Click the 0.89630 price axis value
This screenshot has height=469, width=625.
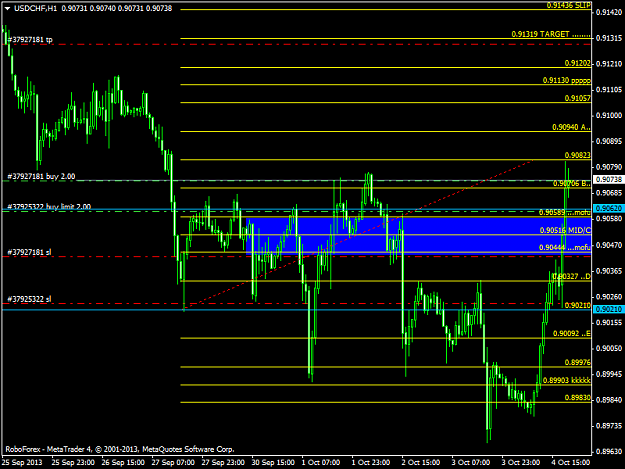609,452
